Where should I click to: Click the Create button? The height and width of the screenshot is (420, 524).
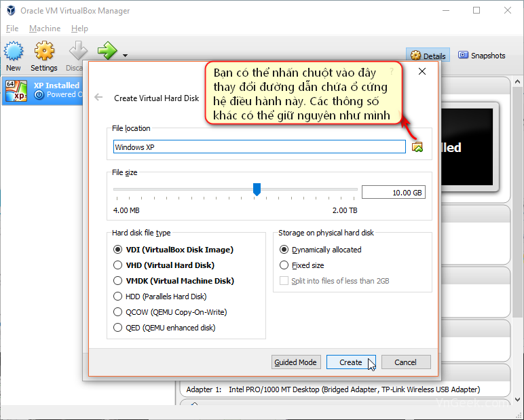pos(351,362)
